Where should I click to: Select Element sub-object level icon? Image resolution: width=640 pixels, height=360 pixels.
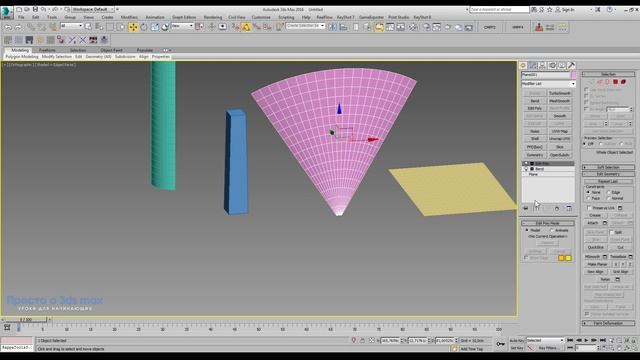click(x=623, y=82)
